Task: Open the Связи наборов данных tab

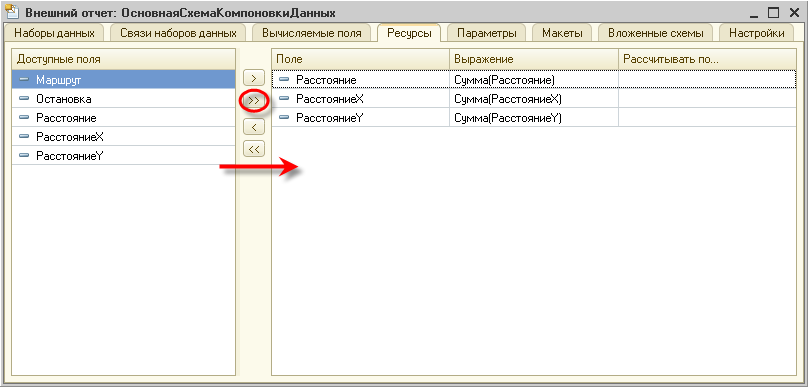Action: (x=178, y=33)
